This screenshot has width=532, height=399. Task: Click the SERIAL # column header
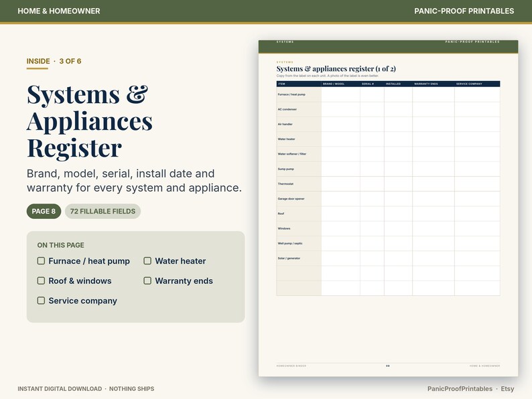[367, 84]
